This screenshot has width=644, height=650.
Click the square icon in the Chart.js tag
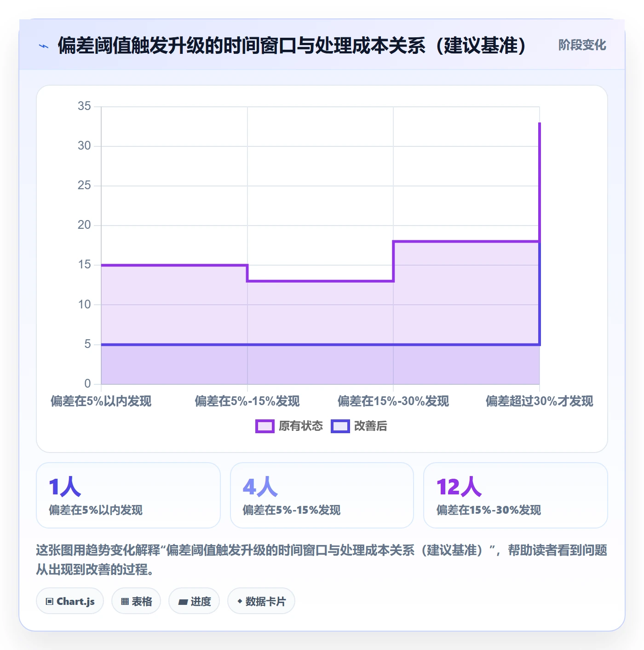(50, 601)
